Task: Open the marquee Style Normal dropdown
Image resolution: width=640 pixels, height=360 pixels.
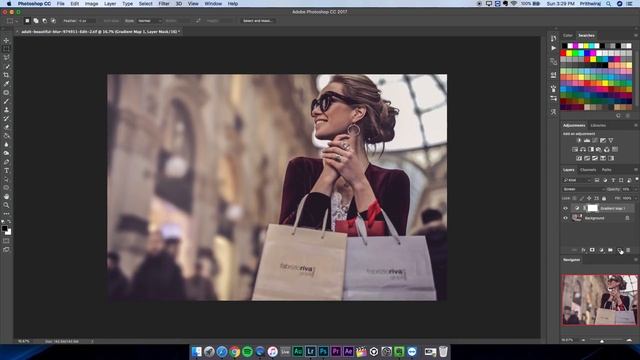Action: tap(150, 20)
